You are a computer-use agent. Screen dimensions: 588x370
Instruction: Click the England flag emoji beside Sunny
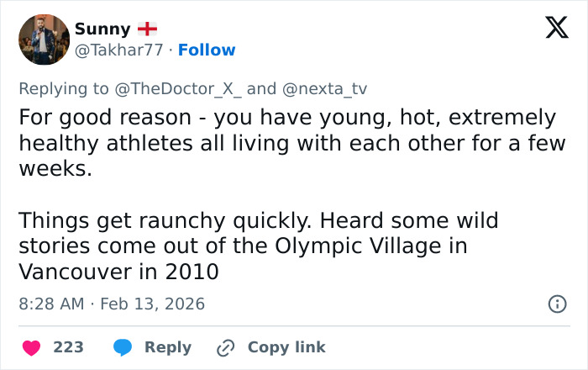pos(147,29)
